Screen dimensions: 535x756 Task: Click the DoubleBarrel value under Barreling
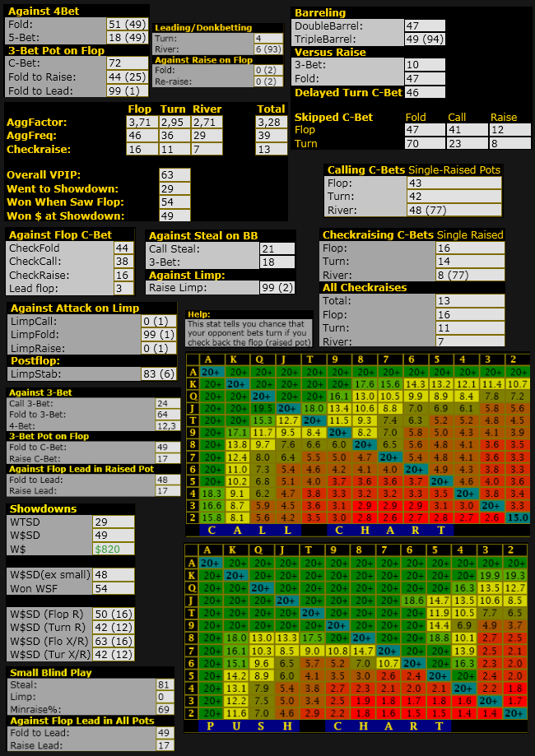point(425,26)
